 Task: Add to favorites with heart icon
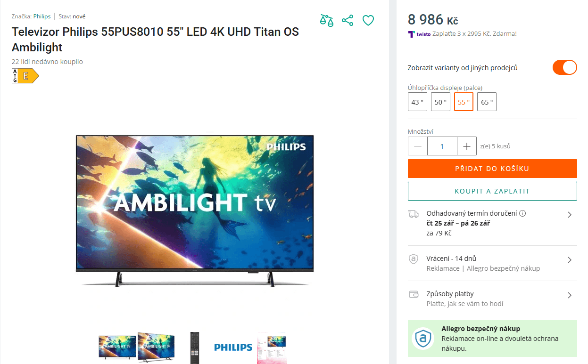coord(368,20)
